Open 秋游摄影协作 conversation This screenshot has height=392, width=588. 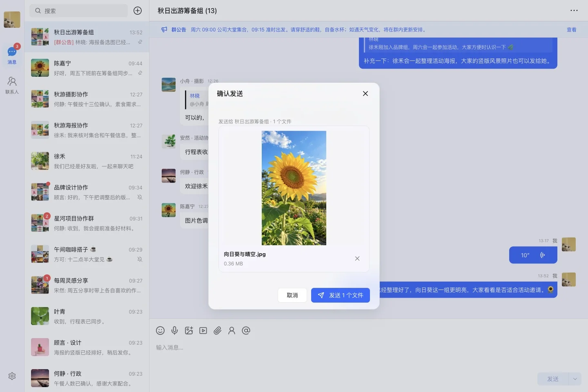pyautogui.click(x=87, y=99)
